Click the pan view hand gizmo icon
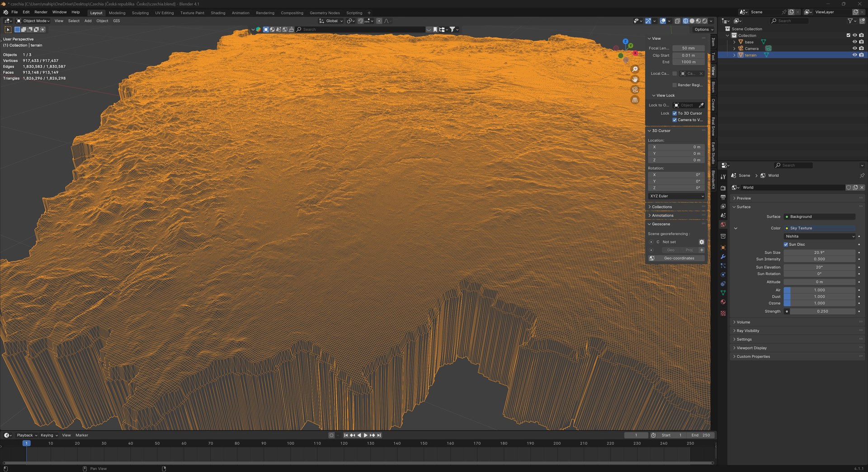The height and width of the screenshot is (472, 868). (x=635, y=79)
